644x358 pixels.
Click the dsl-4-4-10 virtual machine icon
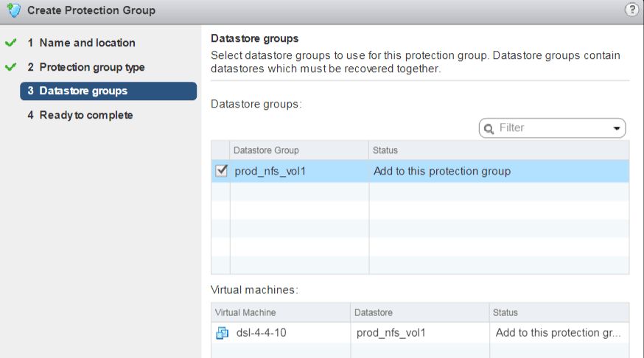tap(222, 333)
